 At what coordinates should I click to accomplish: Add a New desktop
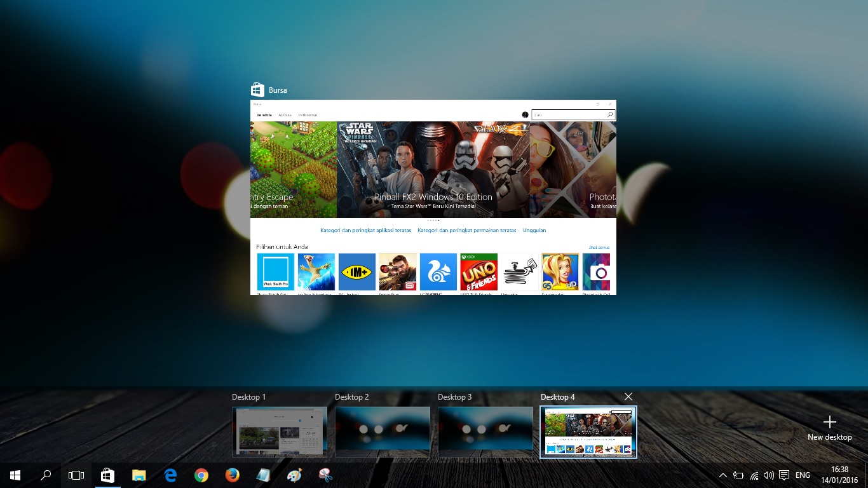(829, 428)
